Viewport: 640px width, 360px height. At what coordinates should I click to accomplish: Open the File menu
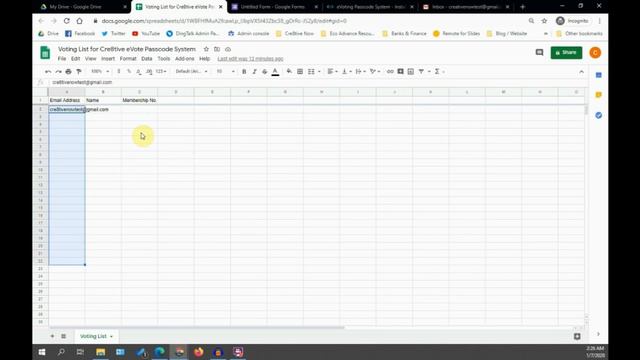[62, 59]
